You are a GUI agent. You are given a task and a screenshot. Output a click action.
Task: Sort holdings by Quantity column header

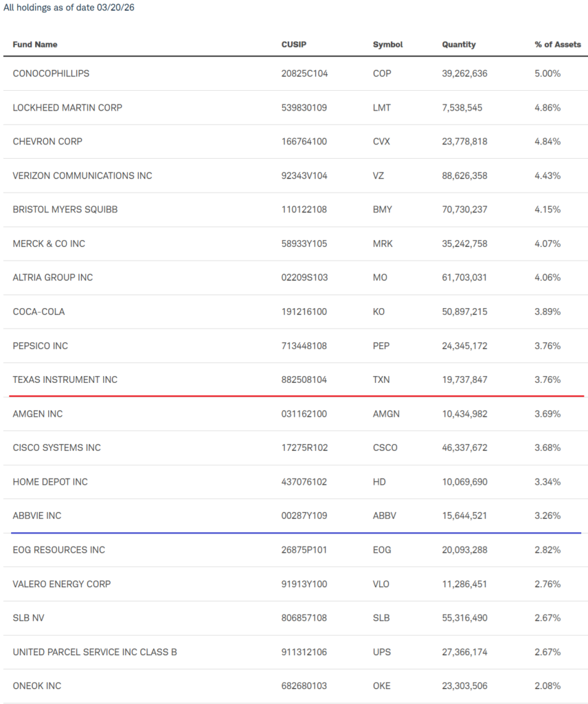click(458, 45)
